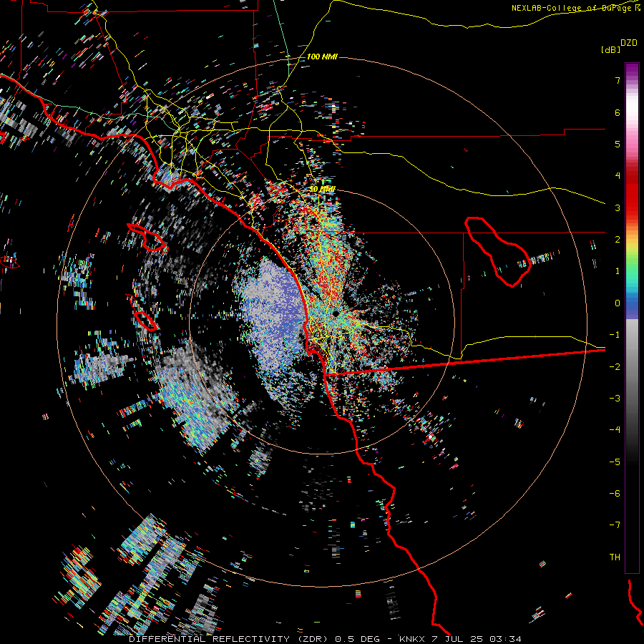Click the legend value -7
Screen dimensions: 644x644
click(615, 525)
